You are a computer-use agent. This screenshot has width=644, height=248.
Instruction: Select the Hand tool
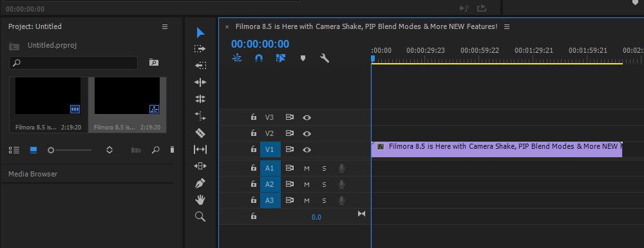pos(200,200)
